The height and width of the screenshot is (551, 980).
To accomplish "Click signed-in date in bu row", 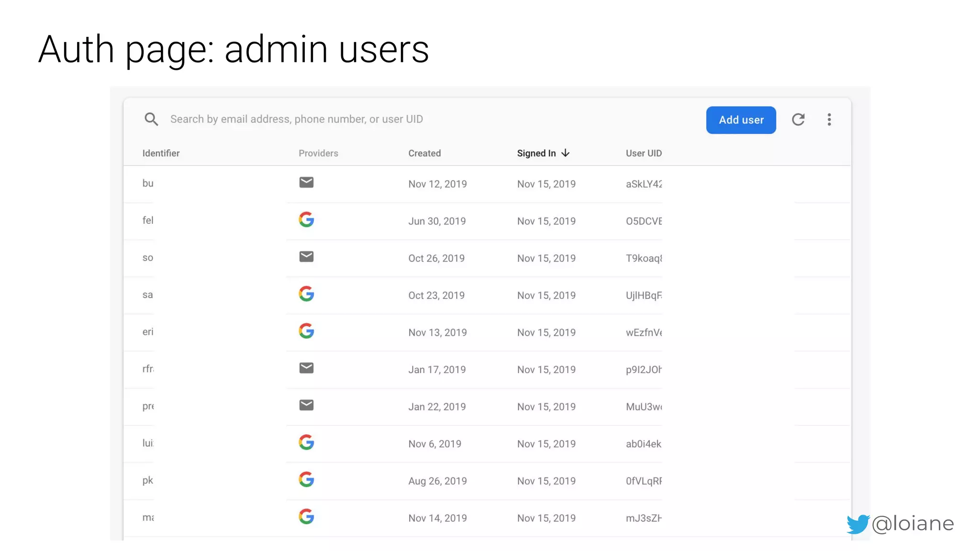I will [546, 184].
